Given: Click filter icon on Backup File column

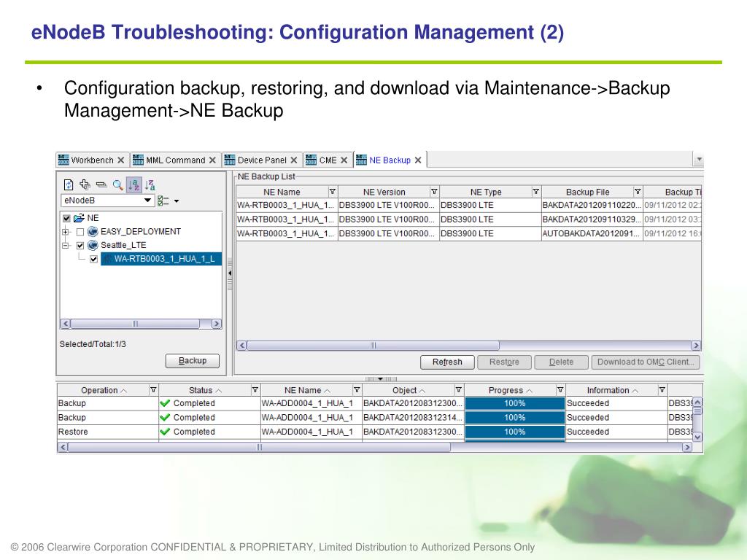Looking at the screenshot, I should (x=638, y=192).
